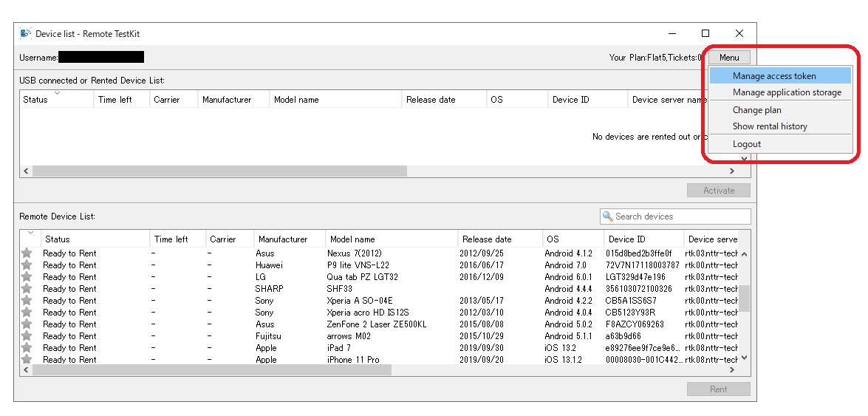The image size is (868, 416).
Task: Click device ID CB5123Y93R
Action: coord(631,313)
